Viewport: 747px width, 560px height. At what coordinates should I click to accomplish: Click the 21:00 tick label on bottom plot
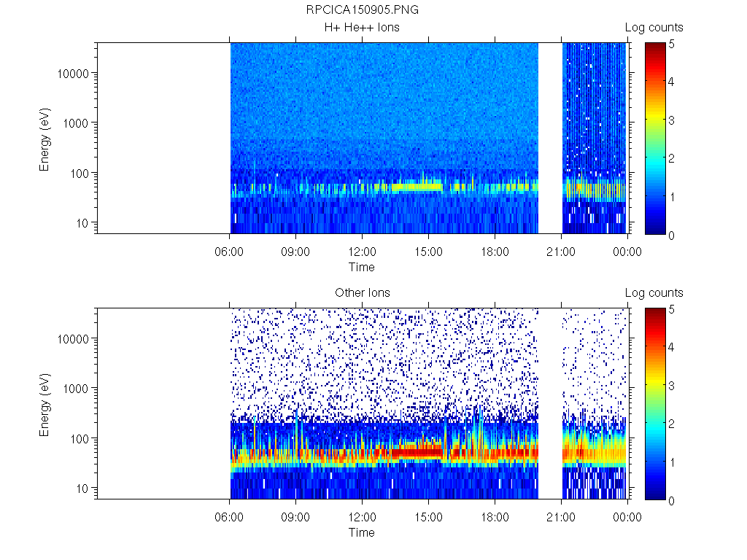pos(561,517)
